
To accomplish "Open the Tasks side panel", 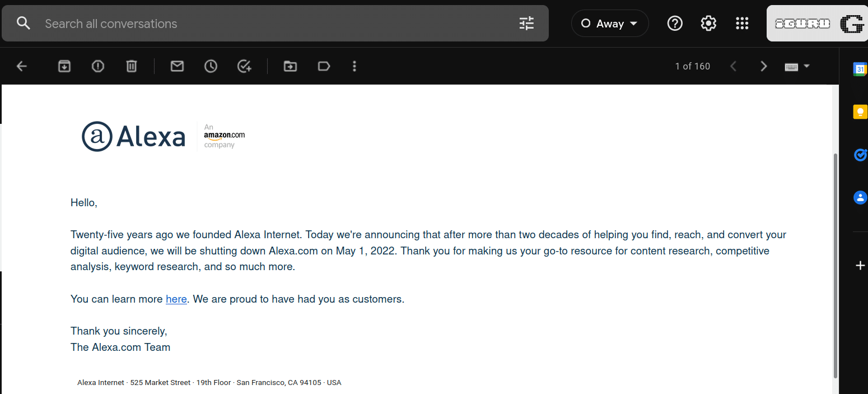I will pyautogui.click(x=860, y=155).
